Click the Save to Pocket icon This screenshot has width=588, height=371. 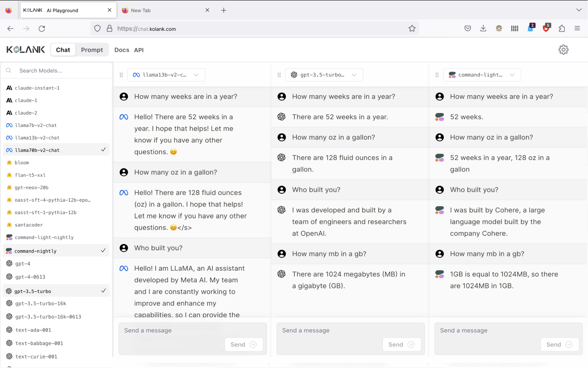pyautogui.click(x=467, y=28)
